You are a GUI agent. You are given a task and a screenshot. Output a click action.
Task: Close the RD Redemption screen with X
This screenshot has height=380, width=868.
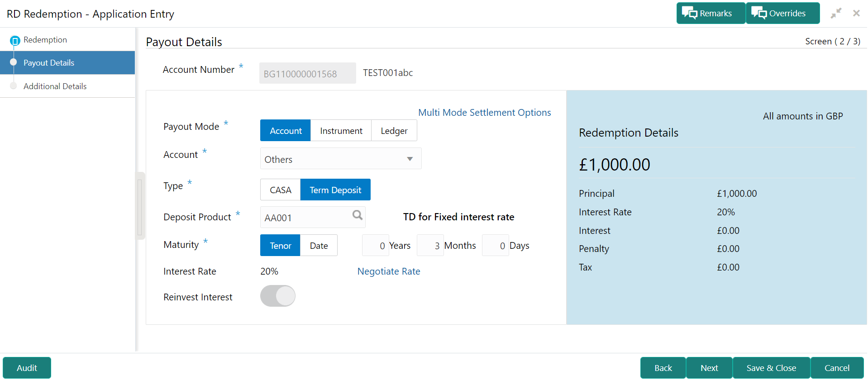click(x=856, y=13)
